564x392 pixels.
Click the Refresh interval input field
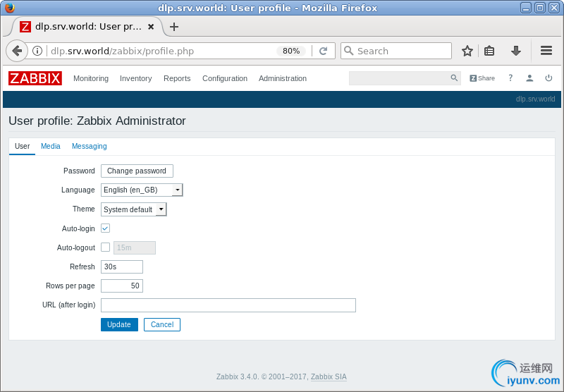tap(122, 267)
